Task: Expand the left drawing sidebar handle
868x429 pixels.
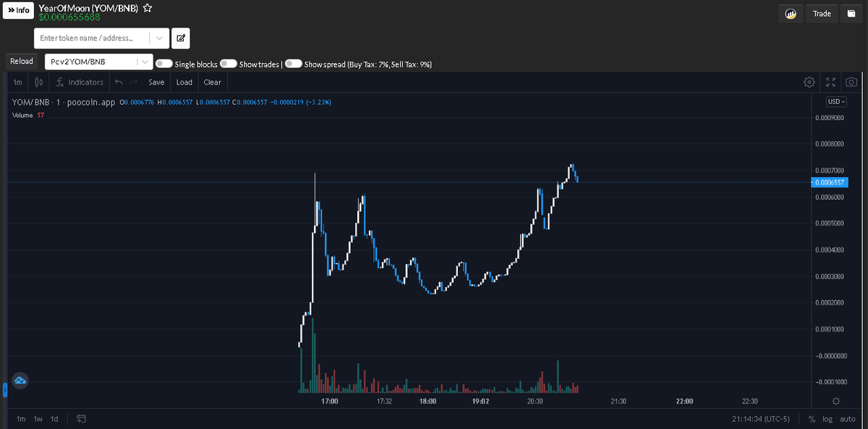Action: (4, 391)
